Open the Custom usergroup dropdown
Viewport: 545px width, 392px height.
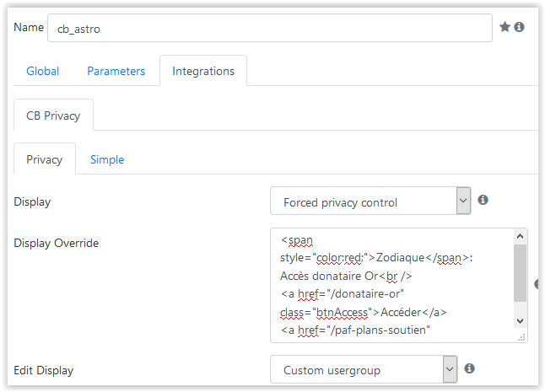[x=364, y=369]
